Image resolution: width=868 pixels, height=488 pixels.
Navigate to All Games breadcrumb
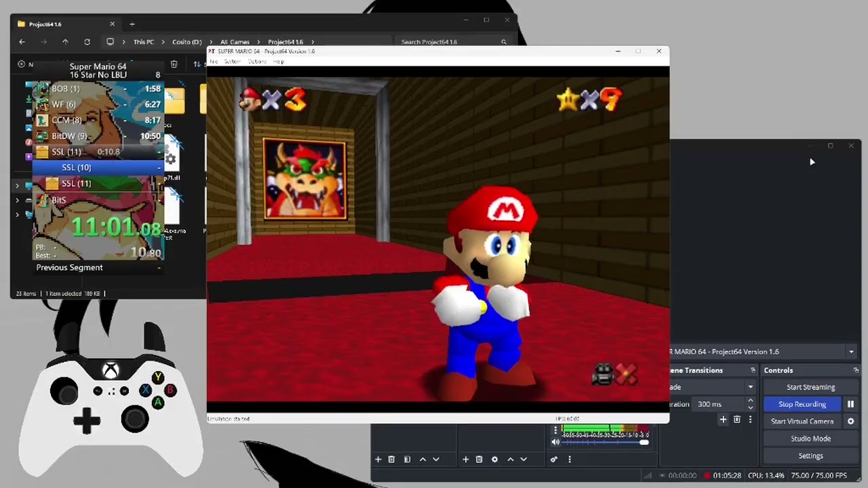tap(235, 42)
